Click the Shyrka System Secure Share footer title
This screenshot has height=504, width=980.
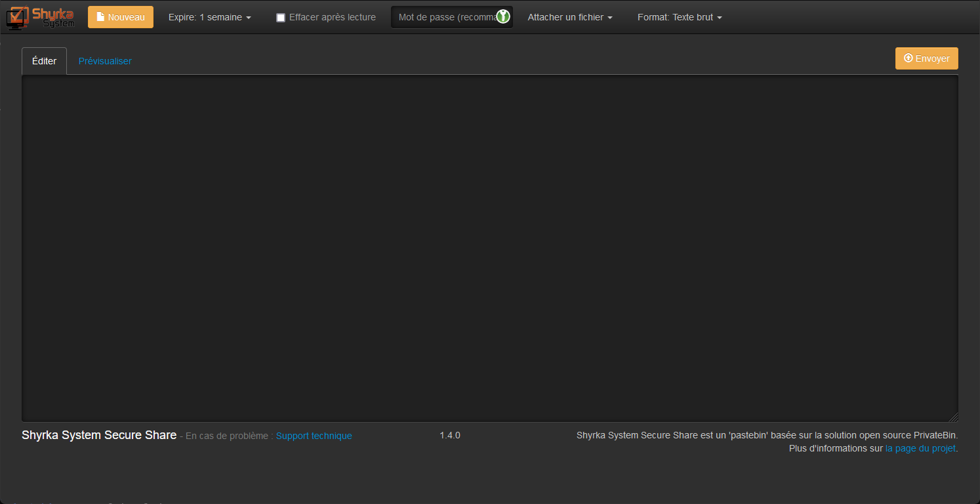pos(99,435)
